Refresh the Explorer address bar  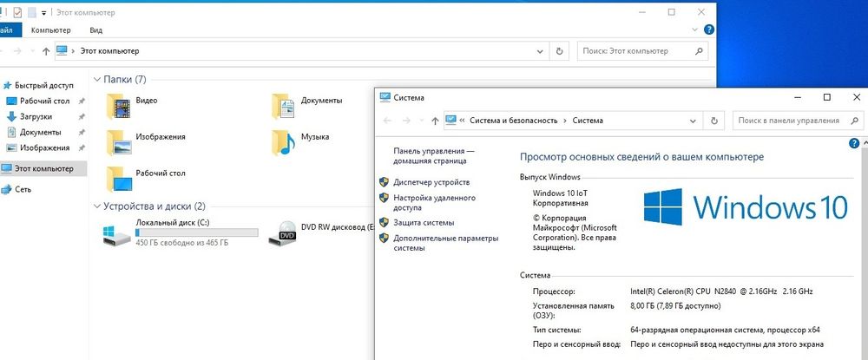[559, 51]
